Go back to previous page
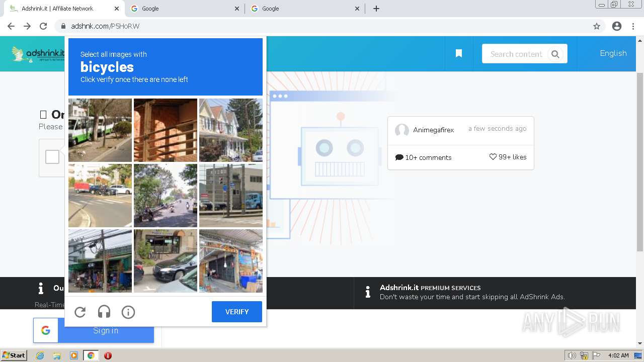644x362 pixels. 11,26
